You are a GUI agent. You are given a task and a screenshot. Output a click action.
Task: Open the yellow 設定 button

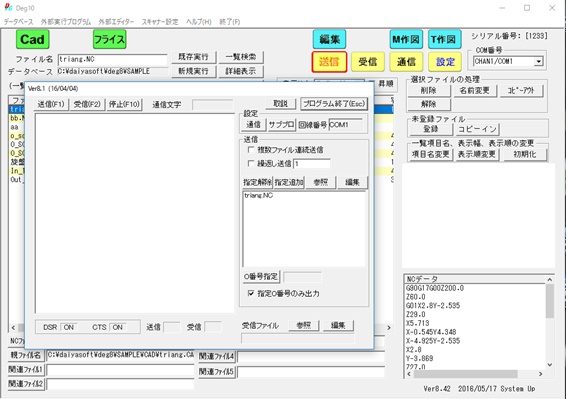[445, 62]
